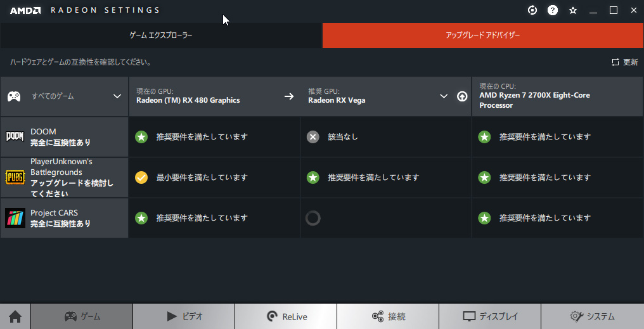Click the DOOM game logo

(15, 136)
